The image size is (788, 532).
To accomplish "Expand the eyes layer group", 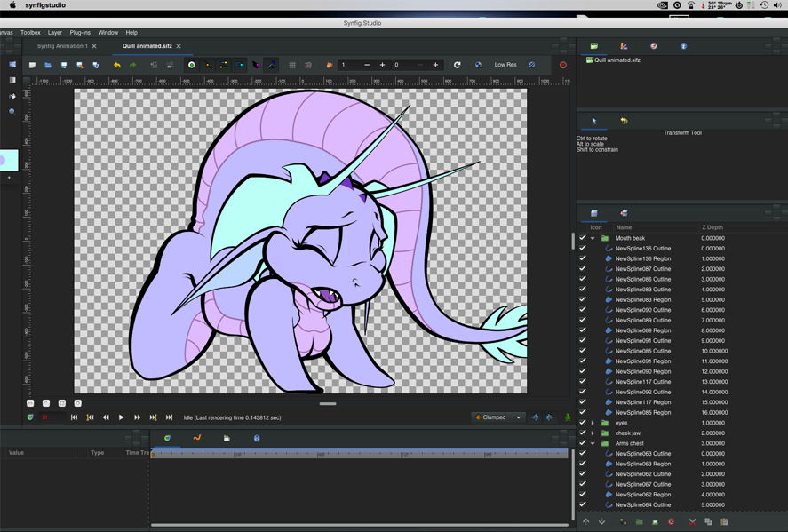I will 593,423.
